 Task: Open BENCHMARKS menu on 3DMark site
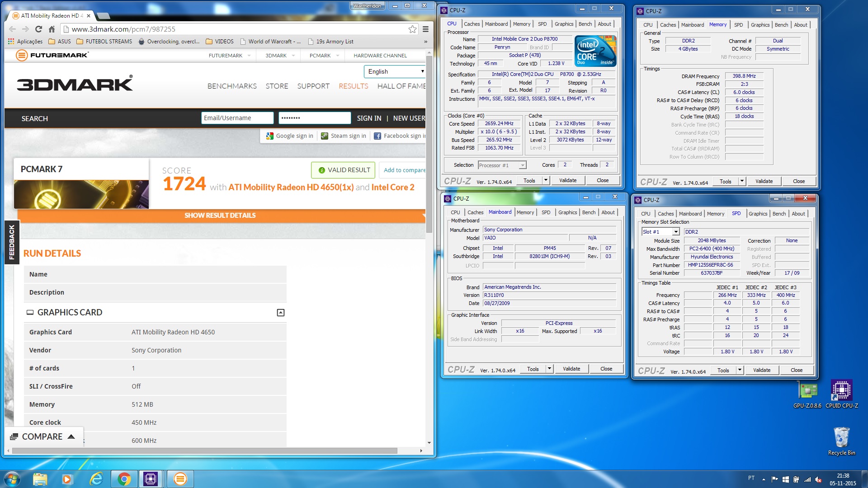(232, 86)
